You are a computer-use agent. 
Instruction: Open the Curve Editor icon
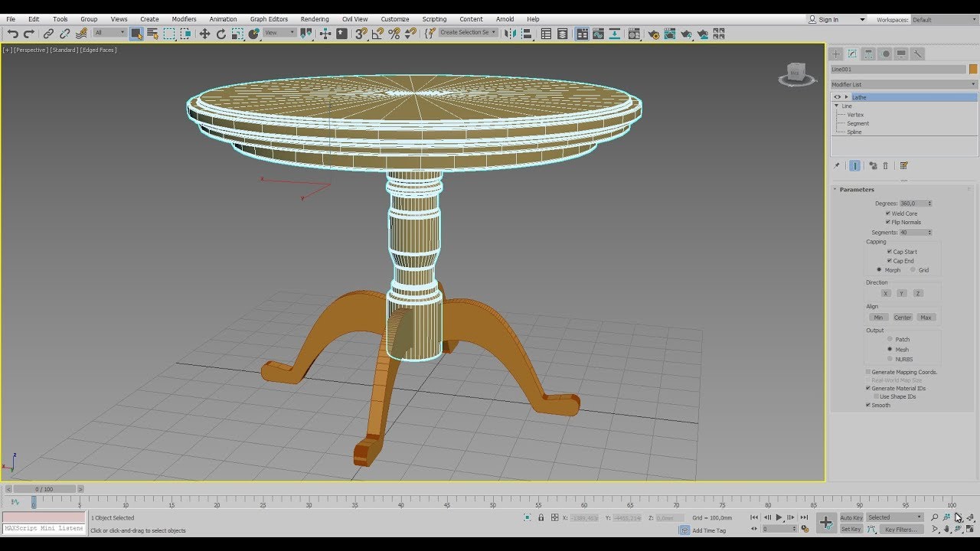click(x=598, y=34)
